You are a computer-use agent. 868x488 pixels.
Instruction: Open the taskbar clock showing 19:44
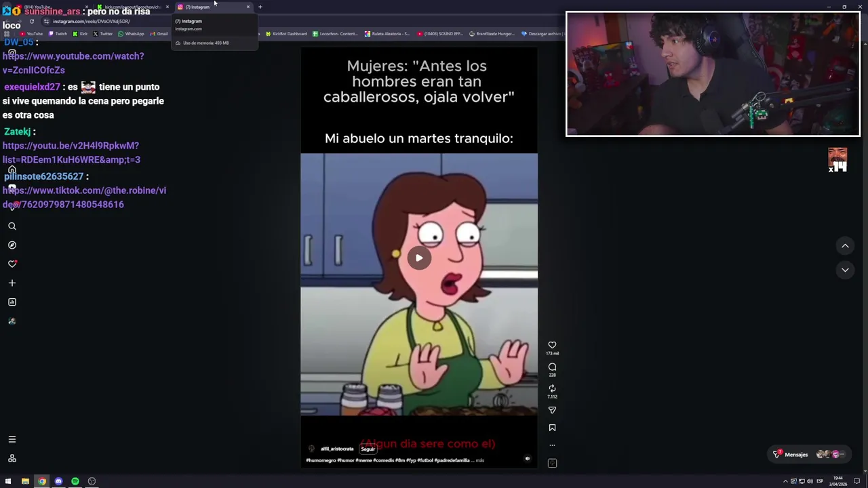[838, 481]
